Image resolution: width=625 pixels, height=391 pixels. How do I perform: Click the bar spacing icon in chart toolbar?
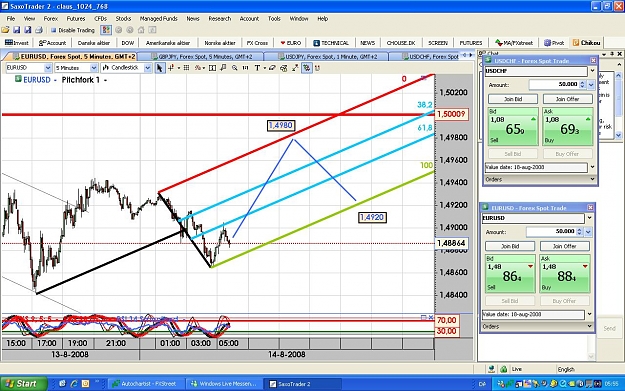[246, 68]
